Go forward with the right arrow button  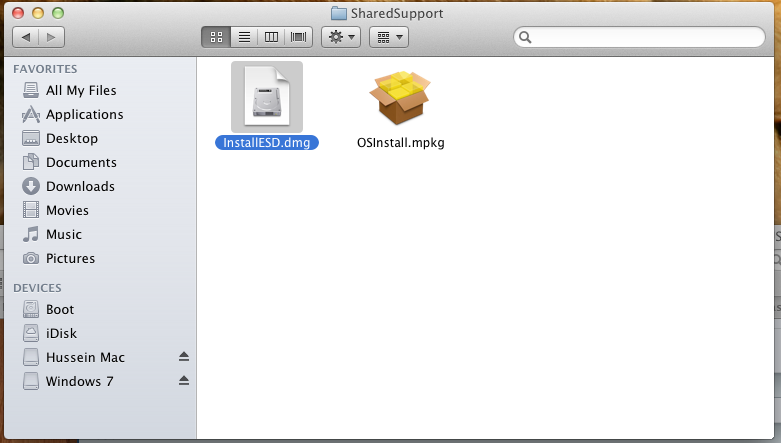[x=51, y=37]
